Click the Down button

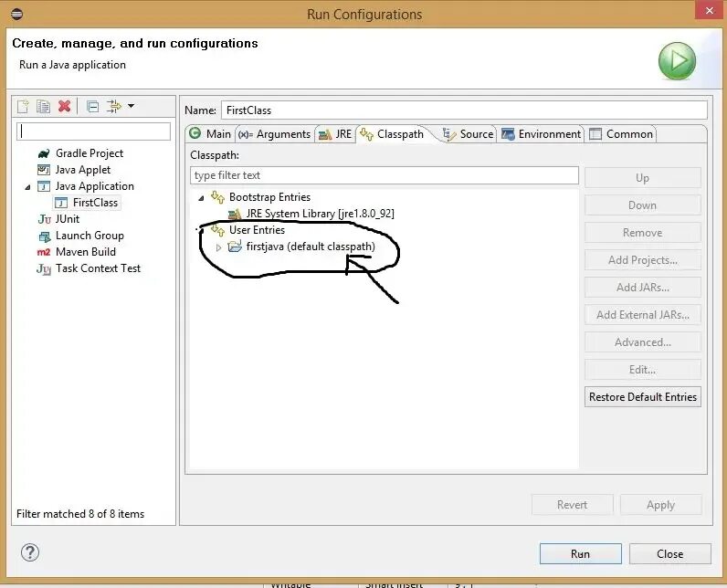click(643, 205)
